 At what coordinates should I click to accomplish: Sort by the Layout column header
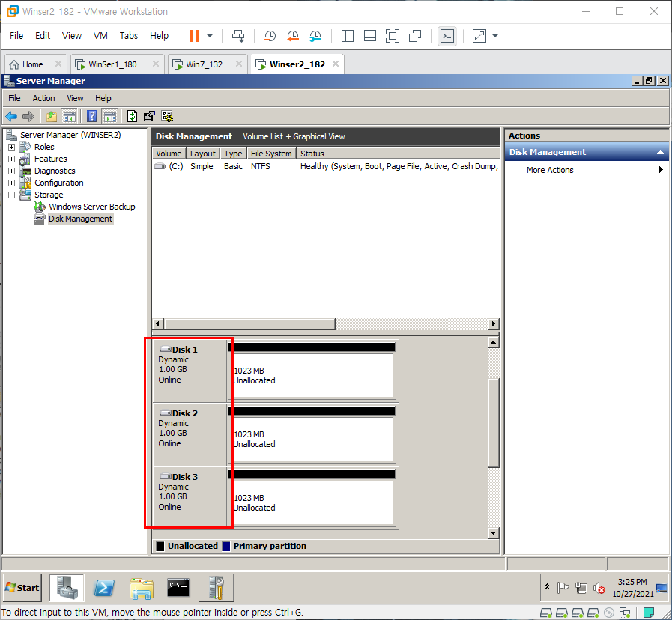203,154
